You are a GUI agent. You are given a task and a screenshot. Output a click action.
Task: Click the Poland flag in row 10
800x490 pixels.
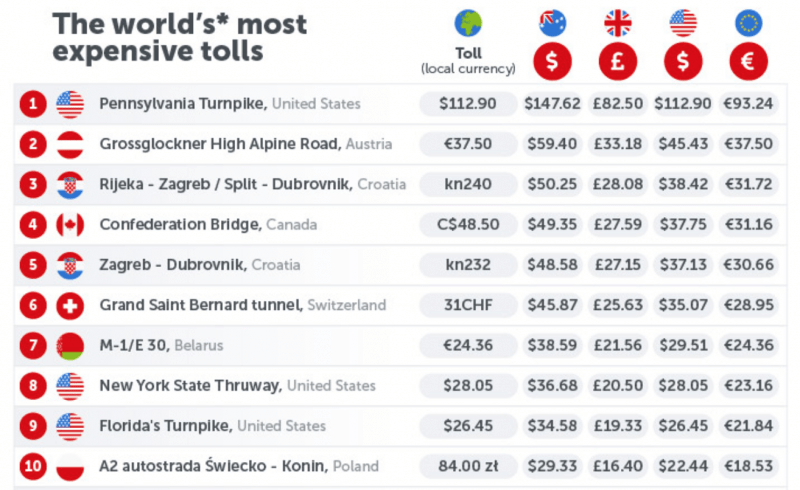(70, 467)
